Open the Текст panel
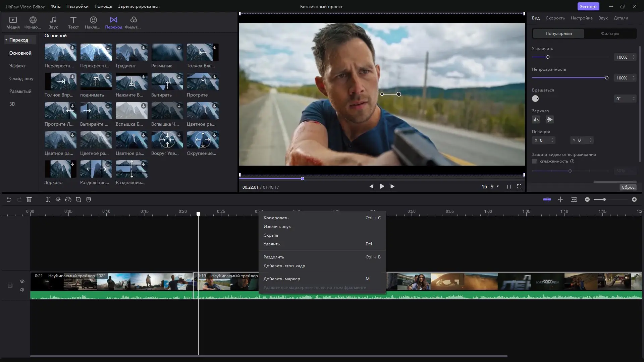Screen dimensions: 644x362 coord(73,22)
